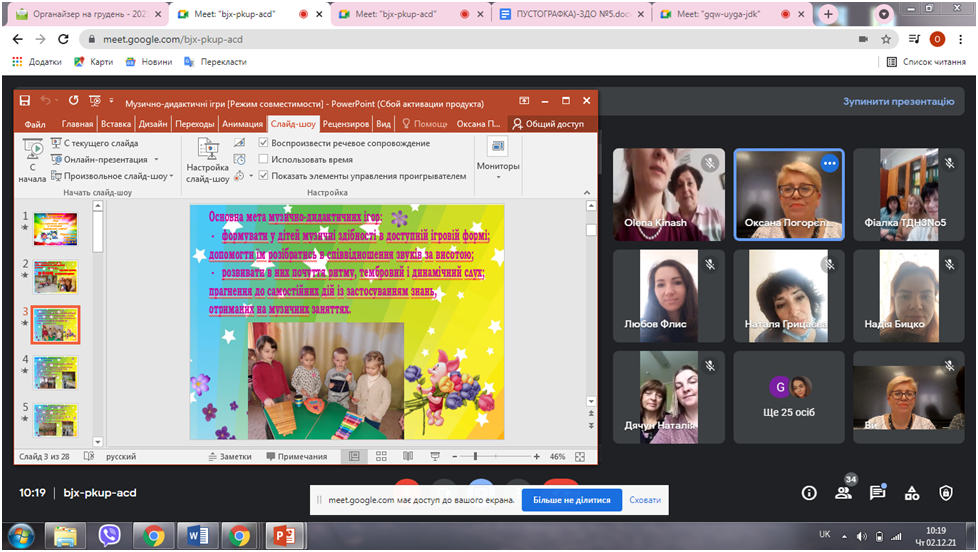This screenshot has width=978, height=552.
Task: Bookmark this page star icon
Action: point(886,39)
